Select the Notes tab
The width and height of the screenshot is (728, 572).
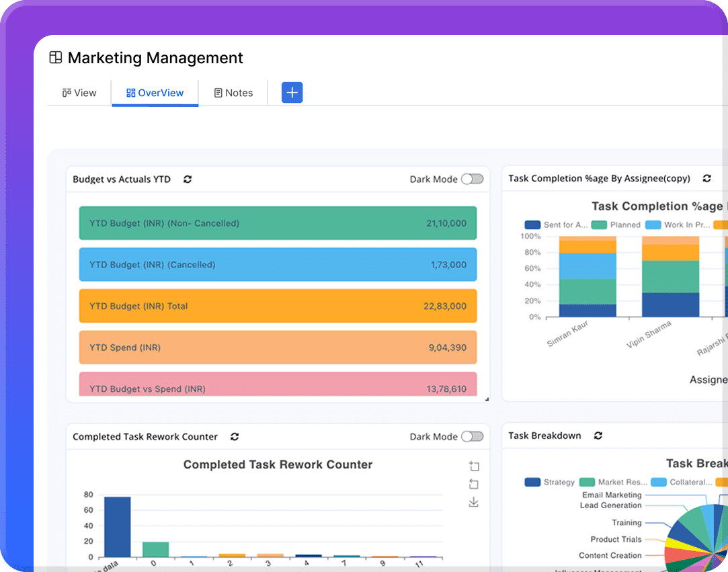[233, 93]
